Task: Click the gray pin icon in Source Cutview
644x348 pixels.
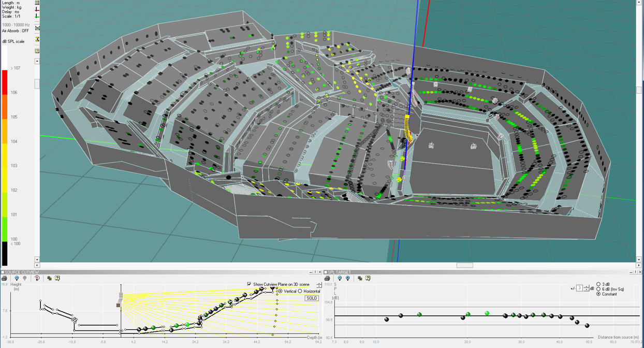Action: [25, 278]
